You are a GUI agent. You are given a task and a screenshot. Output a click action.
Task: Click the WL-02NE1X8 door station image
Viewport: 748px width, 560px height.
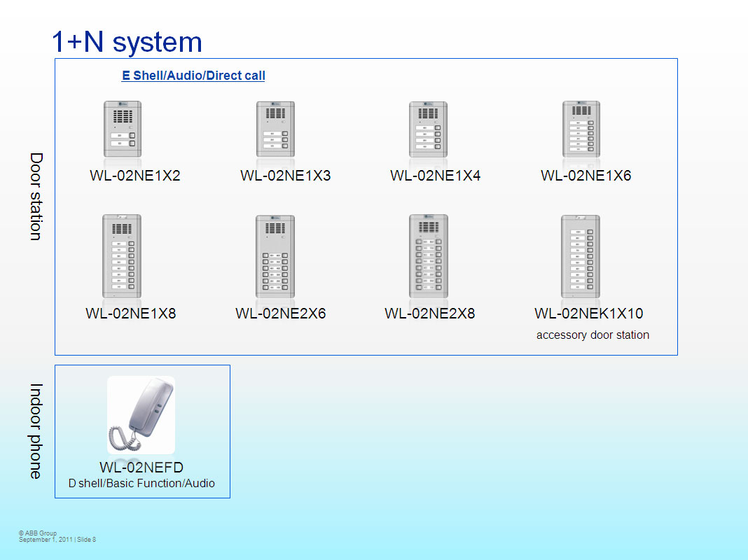[x=122, y=256]
